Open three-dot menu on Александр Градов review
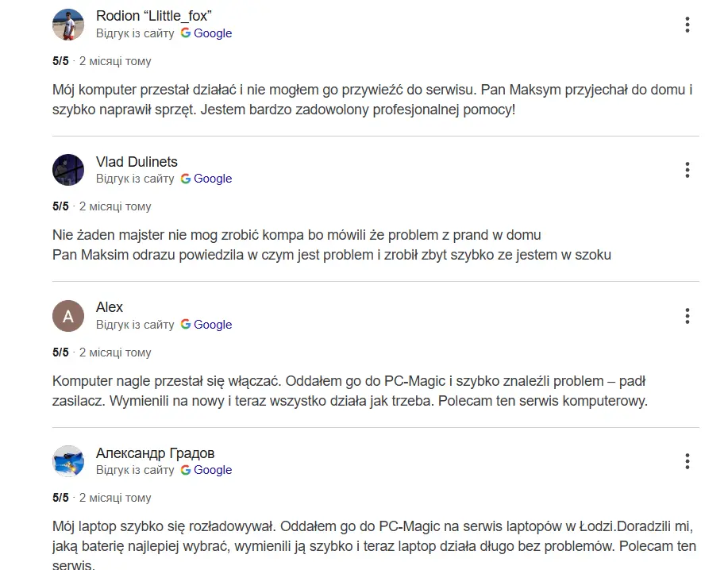 tap(687, 461)
